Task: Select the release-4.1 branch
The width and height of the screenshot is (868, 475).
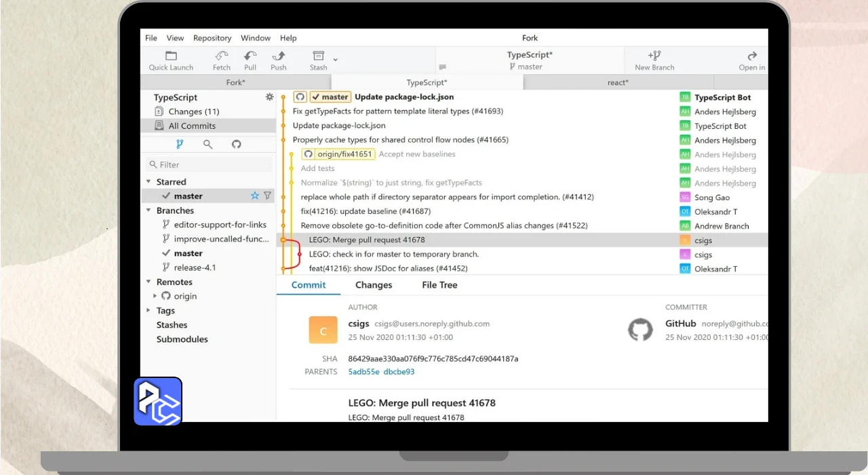Action: [x=195, y=267]
